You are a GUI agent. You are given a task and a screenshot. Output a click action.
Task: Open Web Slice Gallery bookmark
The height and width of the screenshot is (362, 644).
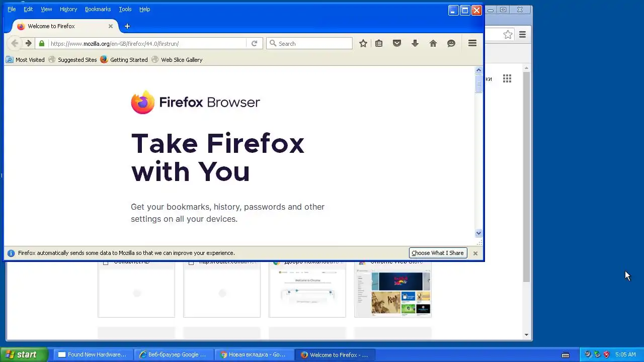(177, 60)
